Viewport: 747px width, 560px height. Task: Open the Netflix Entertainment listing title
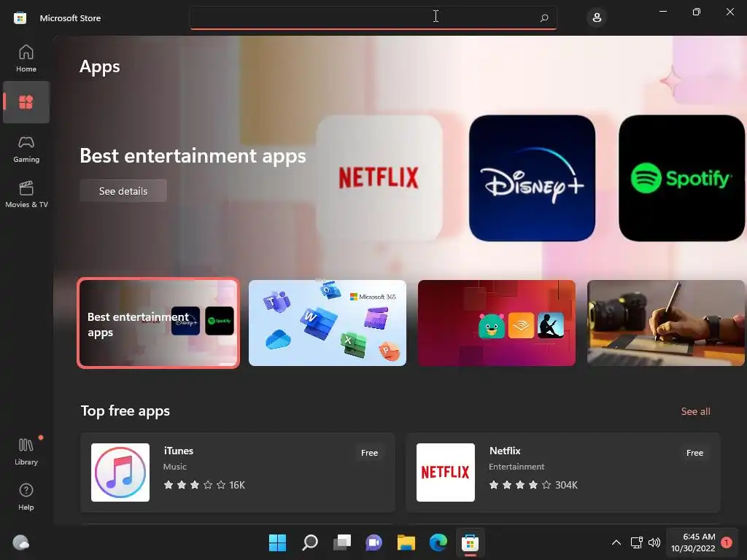tap(505, 451)
